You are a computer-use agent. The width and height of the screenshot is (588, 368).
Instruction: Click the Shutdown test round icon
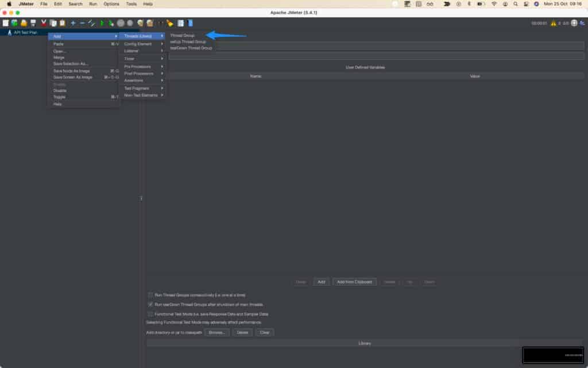pyautogui.click(x=130, y=23)
